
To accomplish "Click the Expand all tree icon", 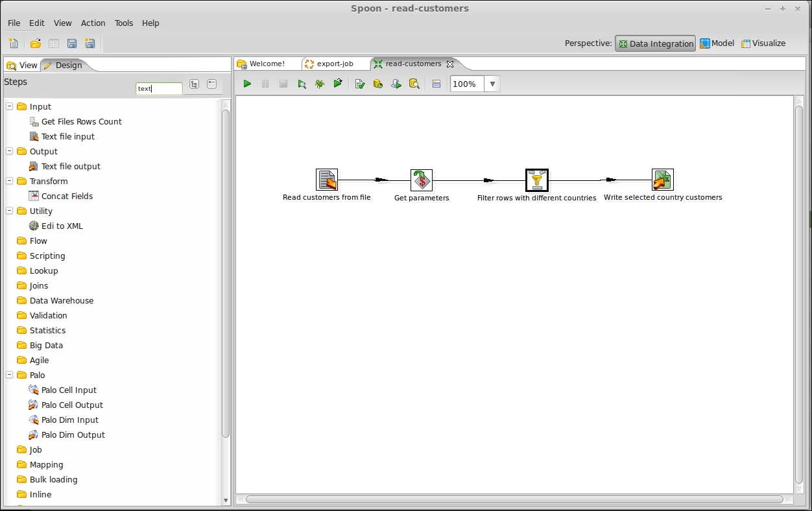I will [x=194, y=84].
